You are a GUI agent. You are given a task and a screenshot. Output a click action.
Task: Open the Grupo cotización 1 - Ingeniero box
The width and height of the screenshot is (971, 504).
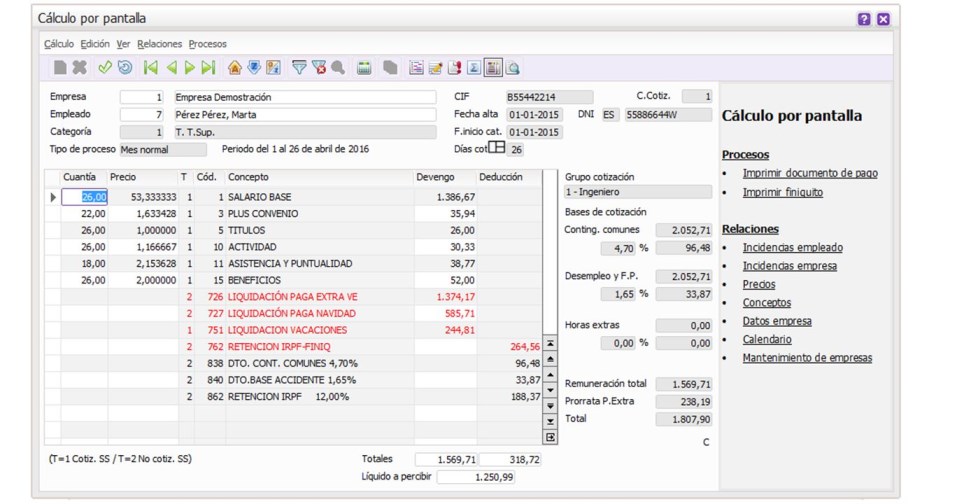tap(637, 192)
